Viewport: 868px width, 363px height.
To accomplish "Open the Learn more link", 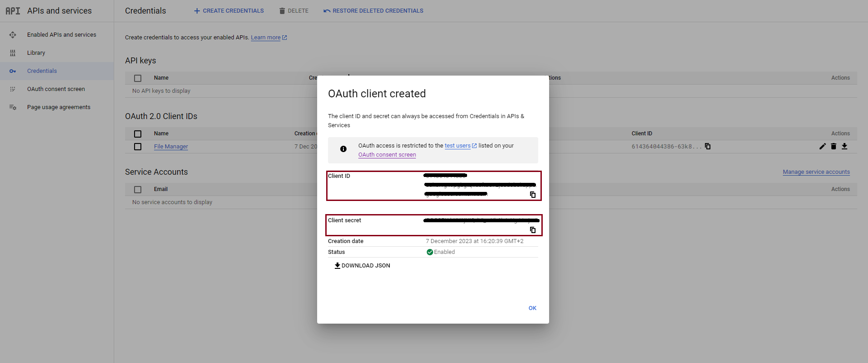I will pos(265,38).
